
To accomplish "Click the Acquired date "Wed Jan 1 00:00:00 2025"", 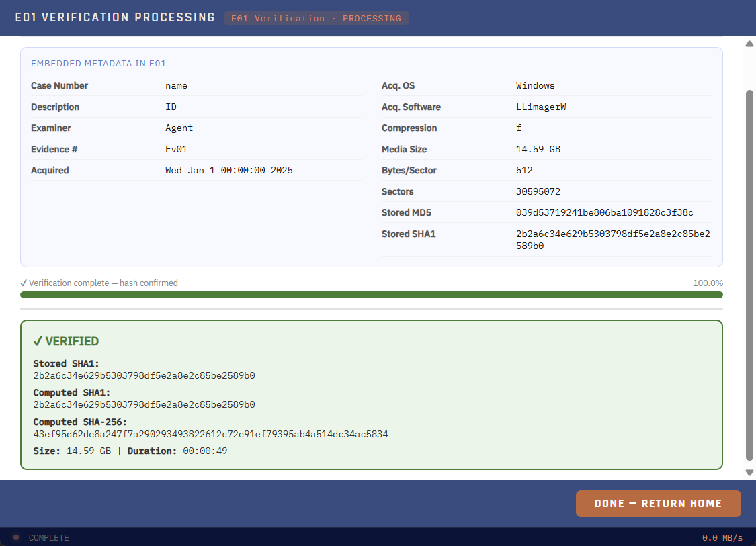I will point(229,170).
